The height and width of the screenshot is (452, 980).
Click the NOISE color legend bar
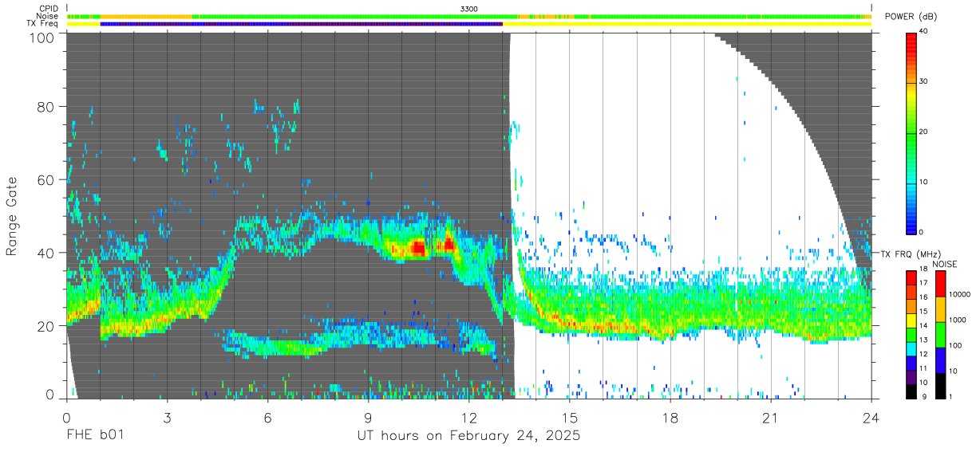940,334
